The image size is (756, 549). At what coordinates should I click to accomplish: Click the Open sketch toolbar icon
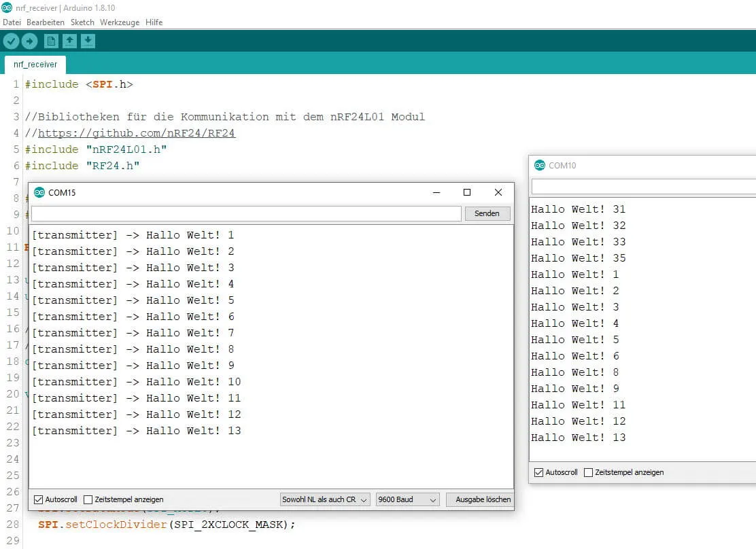click(69, 41)
